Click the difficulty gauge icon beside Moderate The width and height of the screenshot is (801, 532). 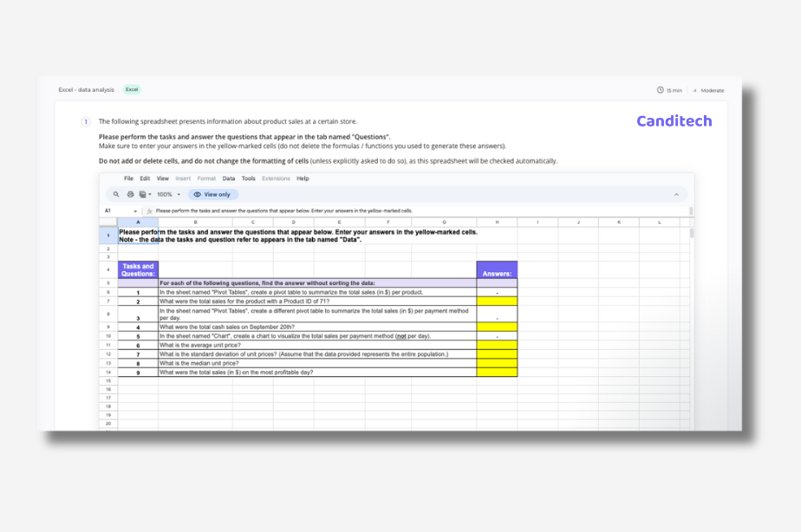click(x=695, y=90)
